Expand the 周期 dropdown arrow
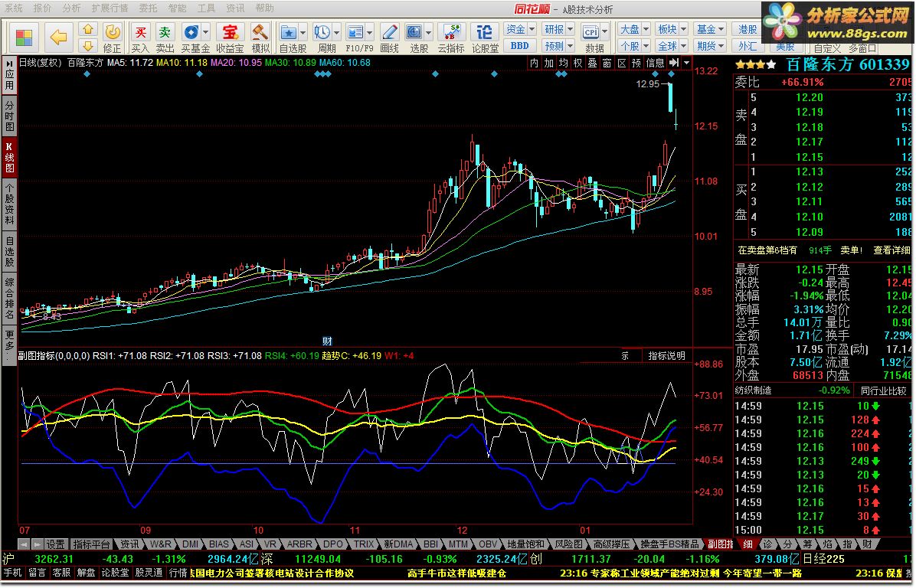Image resolution: width=916 pixels, height=588 pixels. pyautogui.click(x=336, y=32)
